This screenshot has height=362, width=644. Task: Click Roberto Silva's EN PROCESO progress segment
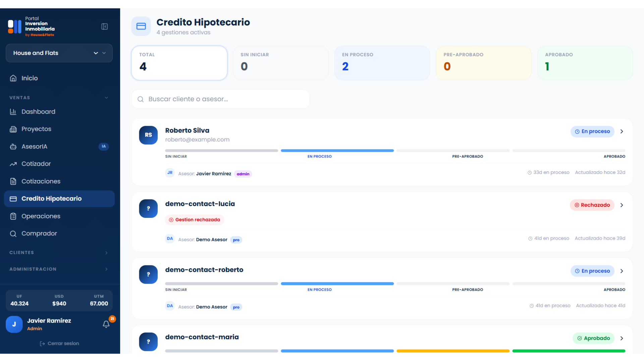pos(337,150)
